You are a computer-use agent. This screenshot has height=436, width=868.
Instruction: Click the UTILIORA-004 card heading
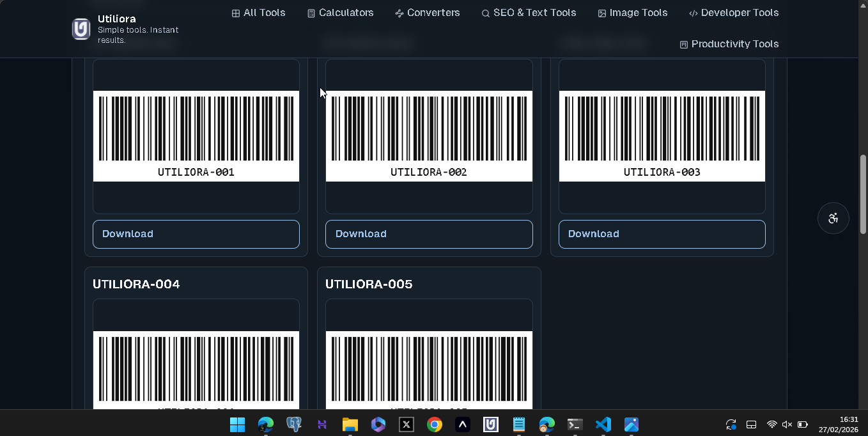136,284
